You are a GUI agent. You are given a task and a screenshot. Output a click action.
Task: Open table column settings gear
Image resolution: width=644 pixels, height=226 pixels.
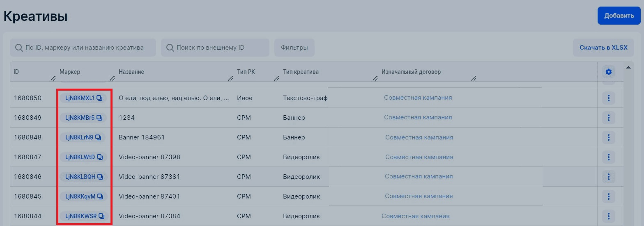(x=608, y=72)
